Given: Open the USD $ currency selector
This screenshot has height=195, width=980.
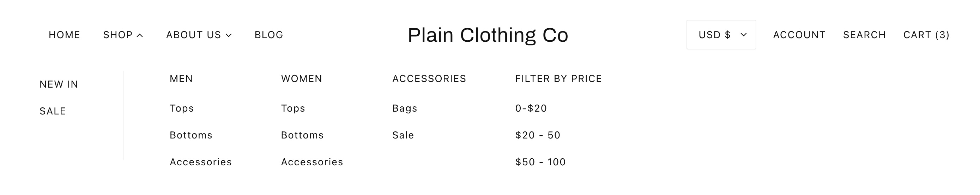Looking at the screenshot, I should (721, 35).
